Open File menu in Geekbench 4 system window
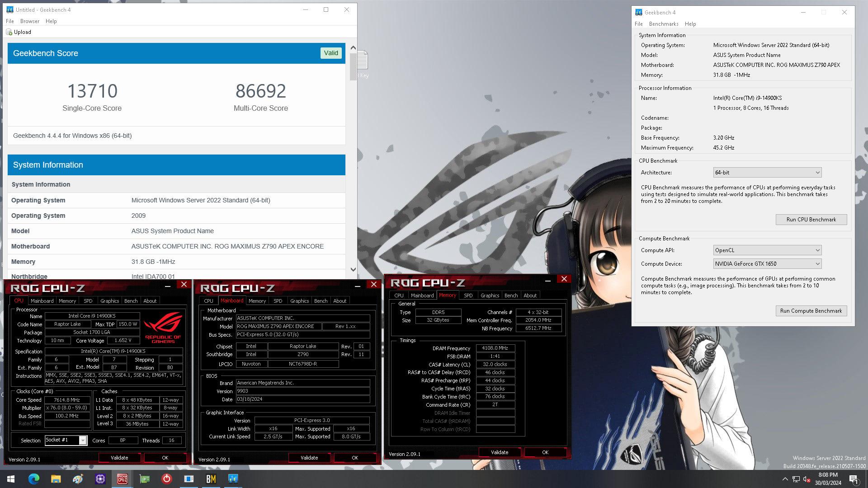Screen dimensions: 868x488 pos(639,24)
